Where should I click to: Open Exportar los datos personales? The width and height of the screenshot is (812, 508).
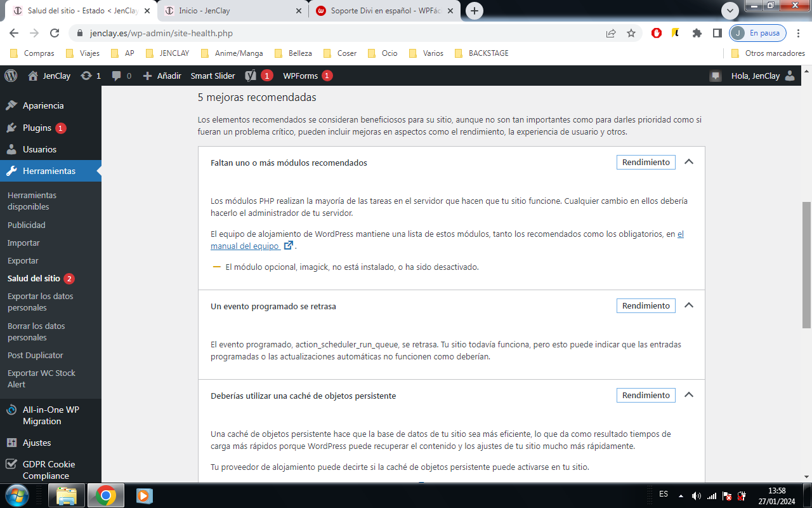[x=40, y=302]
